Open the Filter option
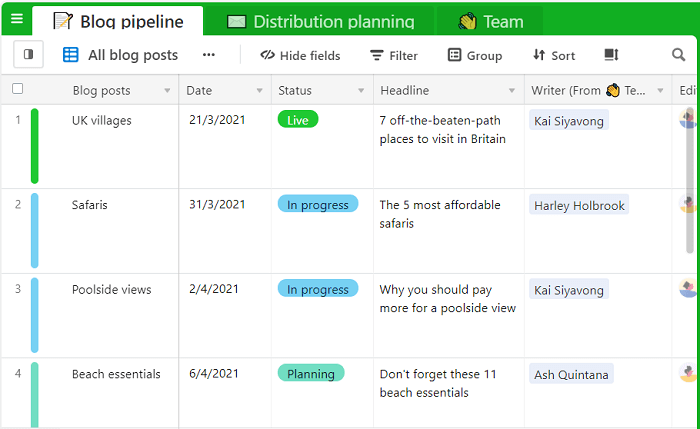This screenshot has height=429, width=700. (394, 55)
